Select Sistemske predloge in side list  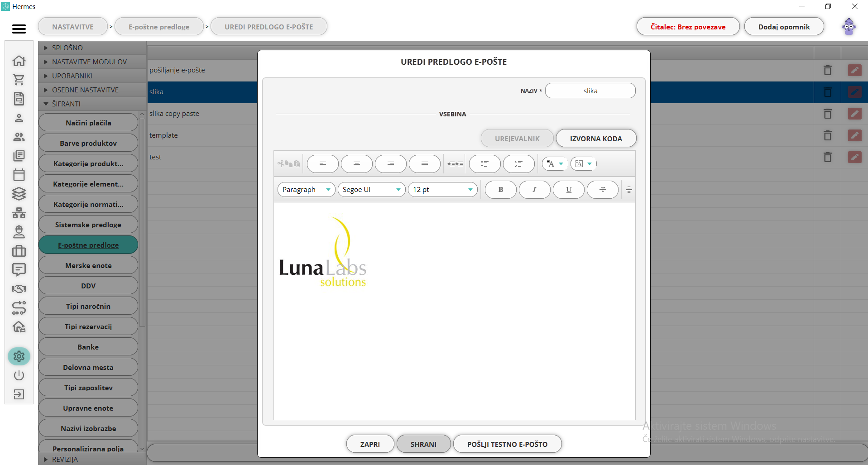(x=88, y=225)
